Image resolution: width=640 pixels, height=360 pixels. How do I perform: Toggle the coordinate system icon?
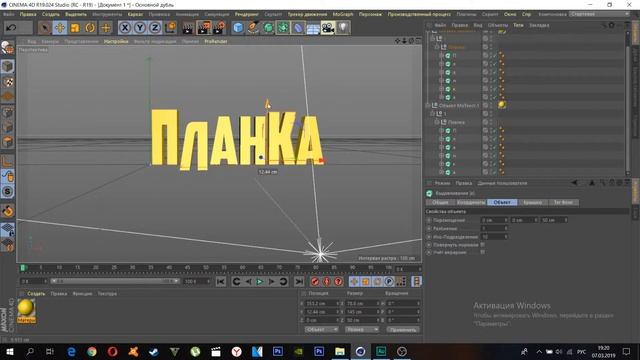coord(170,28)
